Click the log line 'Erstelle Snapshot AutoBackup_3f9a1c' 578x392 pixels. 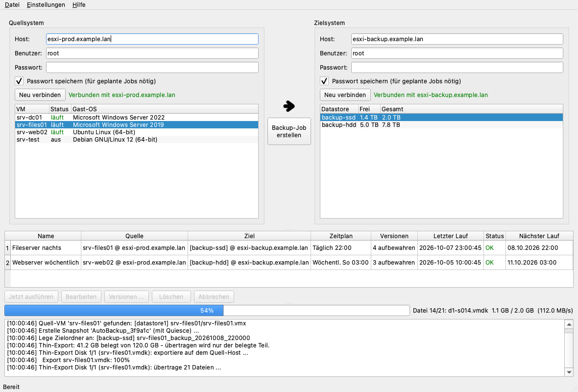(x=103, y=331)
